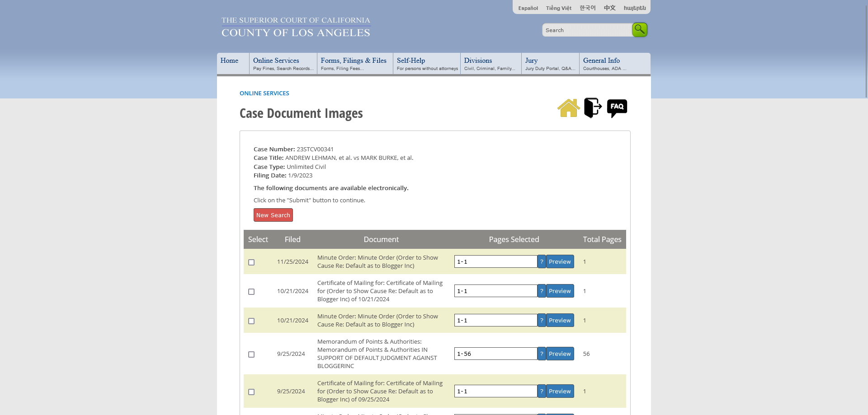Click the Filed column header
This screenshot has height=415, width=868.
click(x=292, y=239)
